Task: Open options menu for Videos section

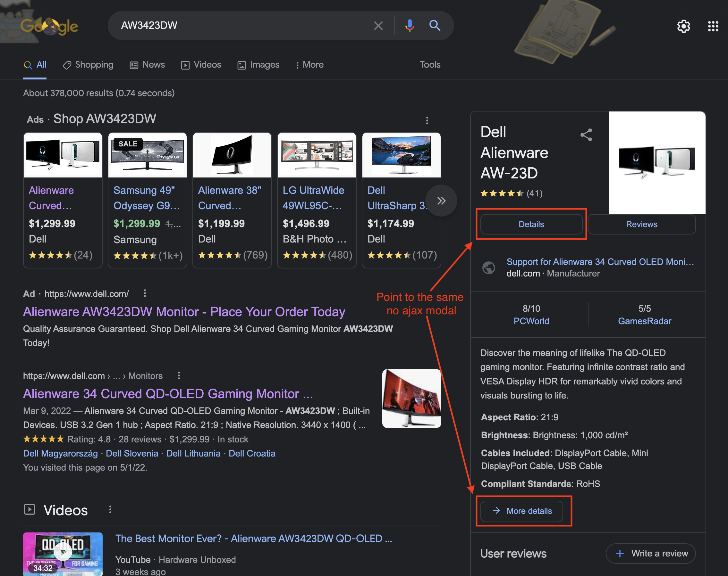Action: (110, 510)
